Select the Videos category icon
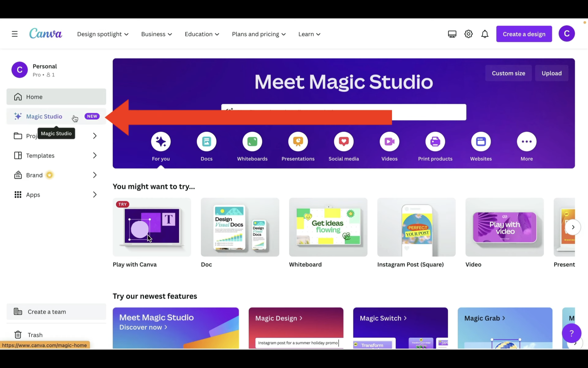Image resolution: width=588 pixels, height=368 pixels. 389,142
